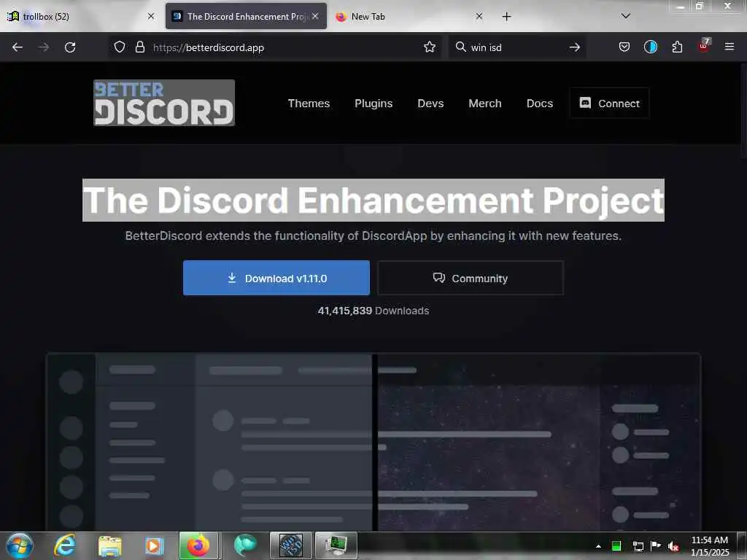Open the Plugins page

click(x=373, y=104)
